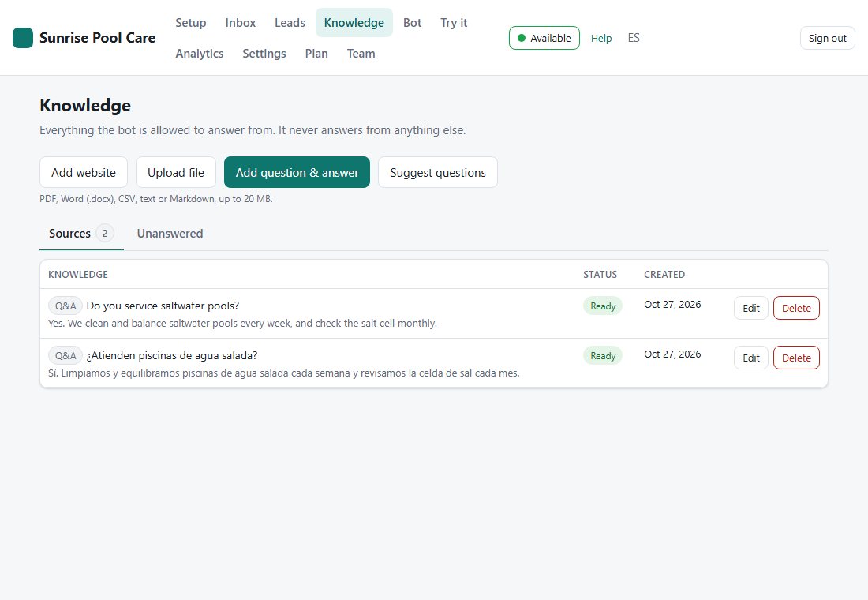Click the Ready badge on piscinas row
This screenshot has width=868, height=600.
pos(603,356)
